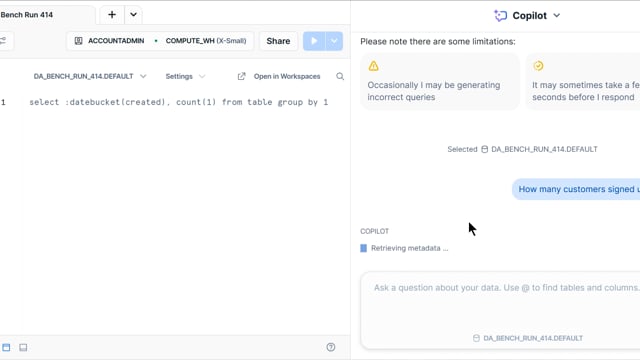
Task: Click the 'How many customers signed' message bubble
Action: point(576,189)
